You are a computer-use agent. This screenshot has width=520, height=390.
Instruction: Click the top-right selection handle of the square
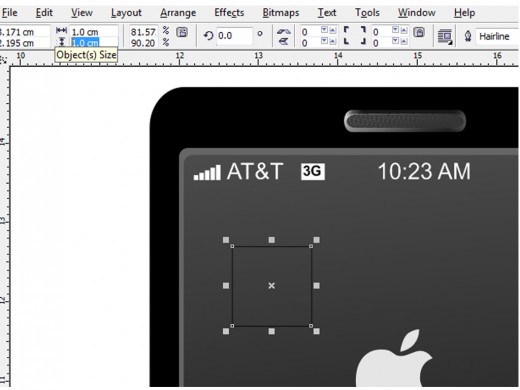click(x=316, y=240)
